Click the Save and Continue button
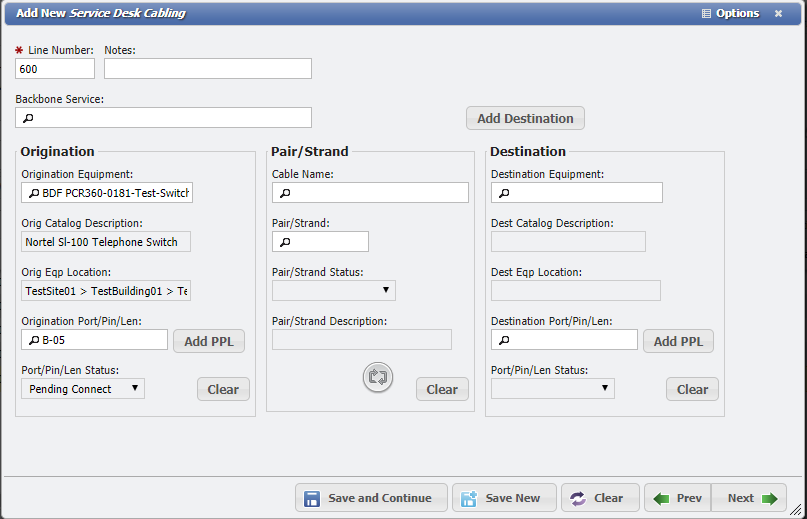 point(369,498)
